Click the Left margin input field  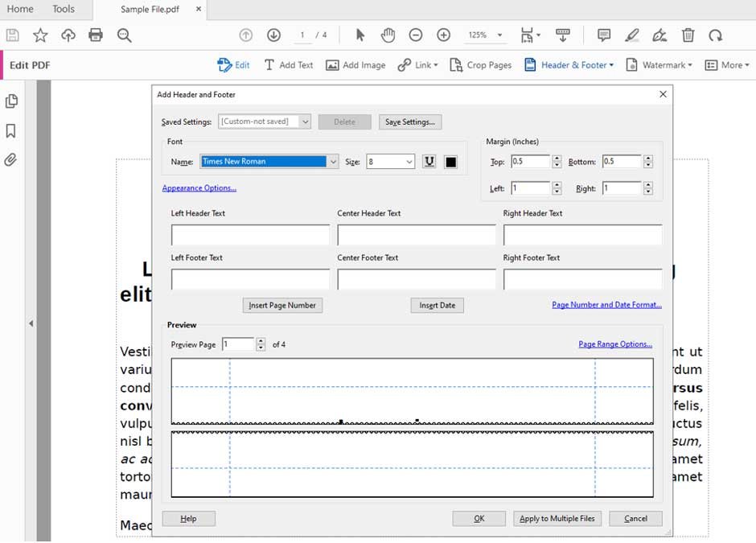[530, 188]
